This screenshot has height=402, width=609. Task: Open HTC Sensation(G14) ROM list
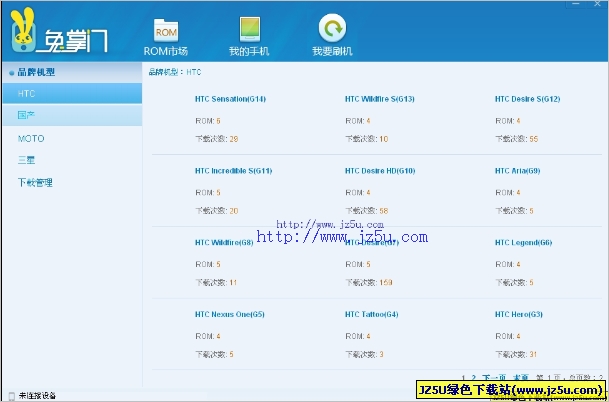(x=230, y=99)
